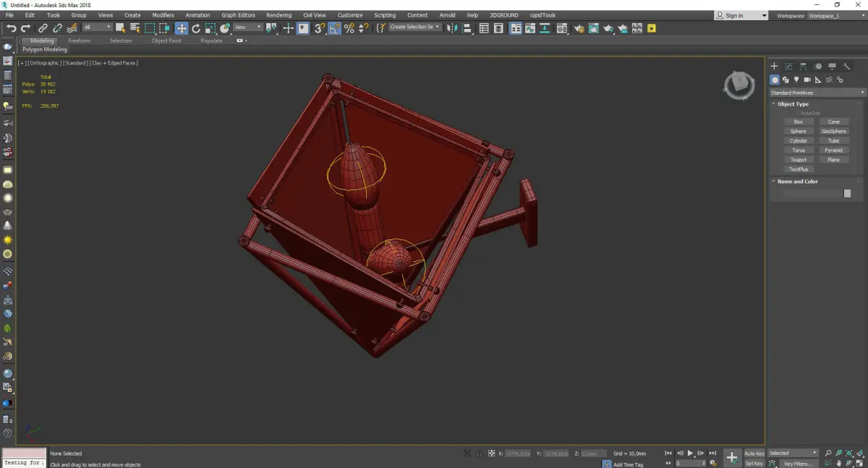Open Render Setup dialog
The height and width of the screenshot is (468, 868).
tap(579, 28)
